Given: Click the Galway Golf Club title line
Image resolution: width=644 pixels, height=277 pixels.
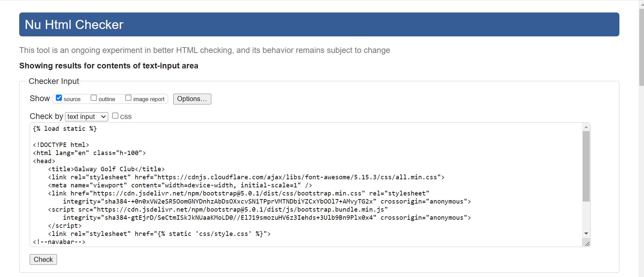Looking at the screenshot, I should pyautogui.click(x=106, y=169).
